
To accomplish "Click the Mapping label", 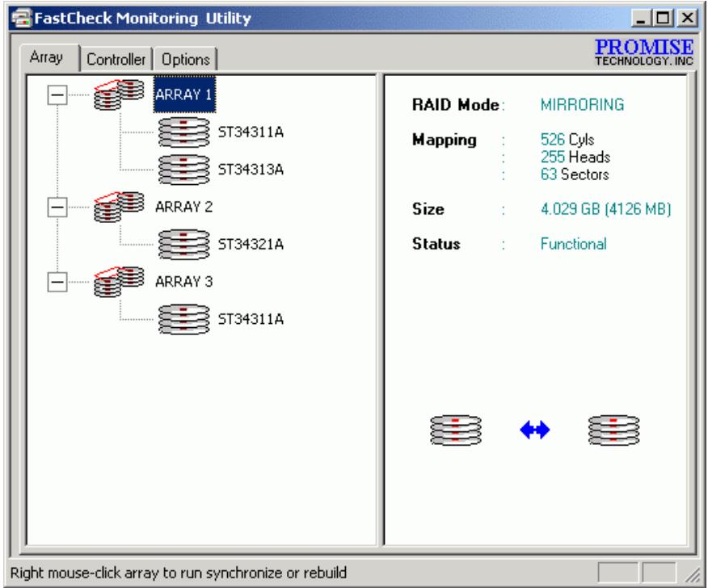I will 445,141.
